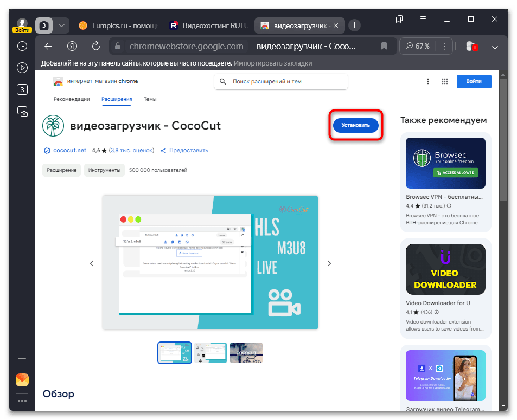Screen dimensions: 517x420
Task: Open the screenshot tool icon in sidebar
Action: tap(22, 112)
